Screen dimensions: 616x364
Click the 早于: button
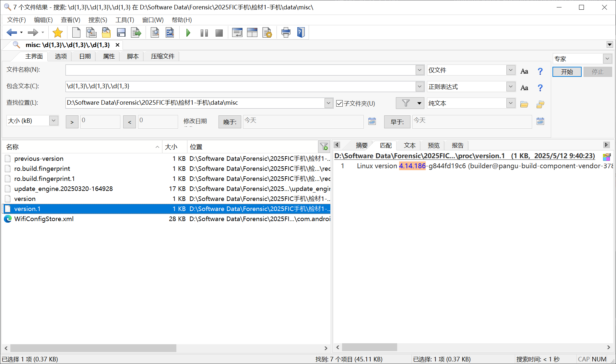(x=397, y=122)
